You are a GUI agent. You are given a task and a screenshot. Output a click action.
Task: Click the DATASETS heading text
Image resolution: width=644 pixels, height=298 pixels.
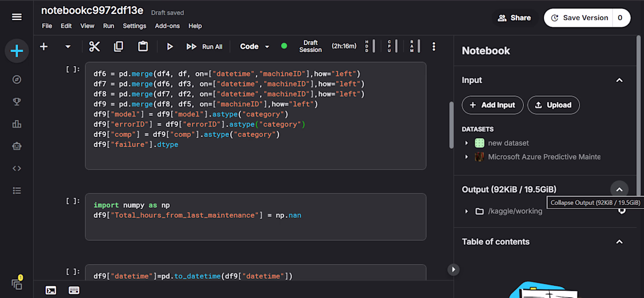click(478, 129)
